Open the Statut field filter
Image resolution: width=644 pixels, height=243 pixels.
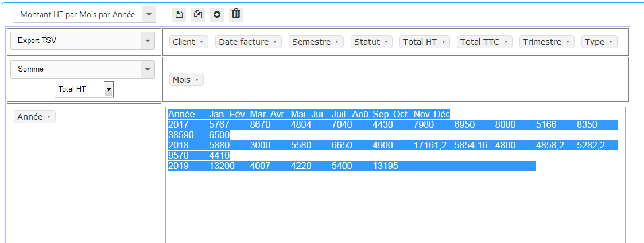point(386,42)
